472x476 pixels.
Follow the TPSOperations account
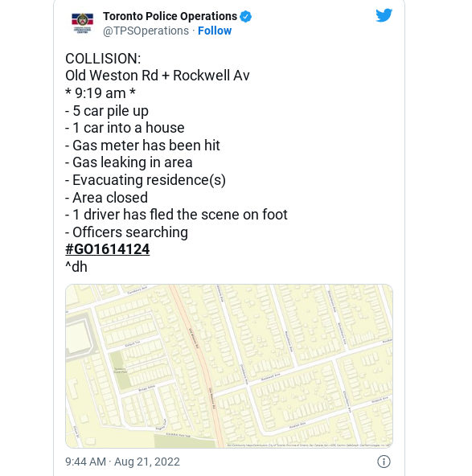click(x=215, y=31)
